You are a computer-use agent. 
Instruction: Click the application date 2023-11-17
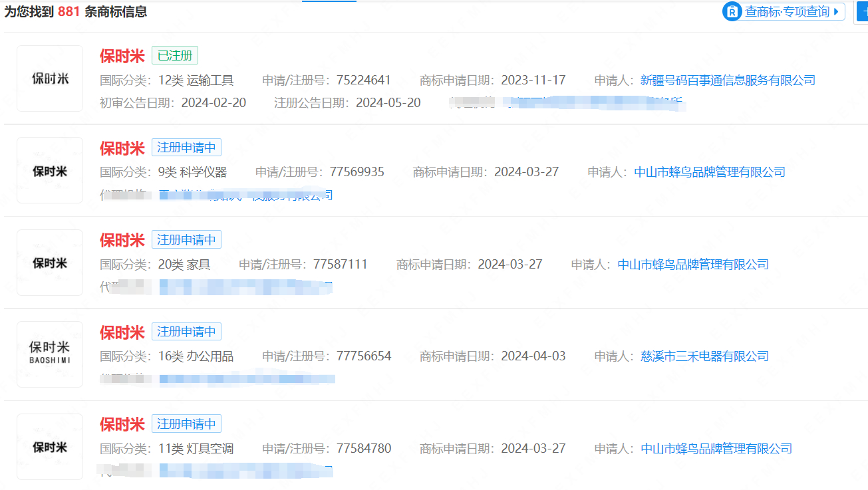point(533,80)
